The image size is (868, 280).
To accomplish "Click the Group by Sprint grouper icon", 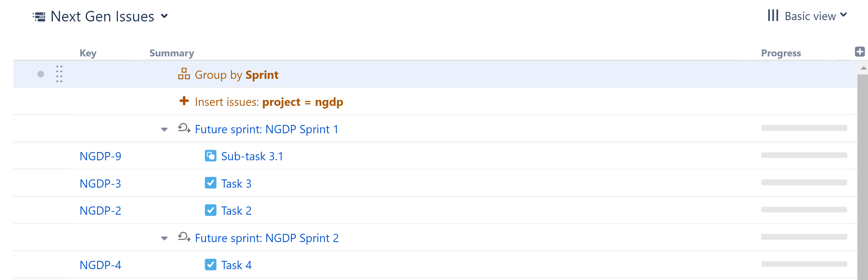I will click(x=184, y=74).
